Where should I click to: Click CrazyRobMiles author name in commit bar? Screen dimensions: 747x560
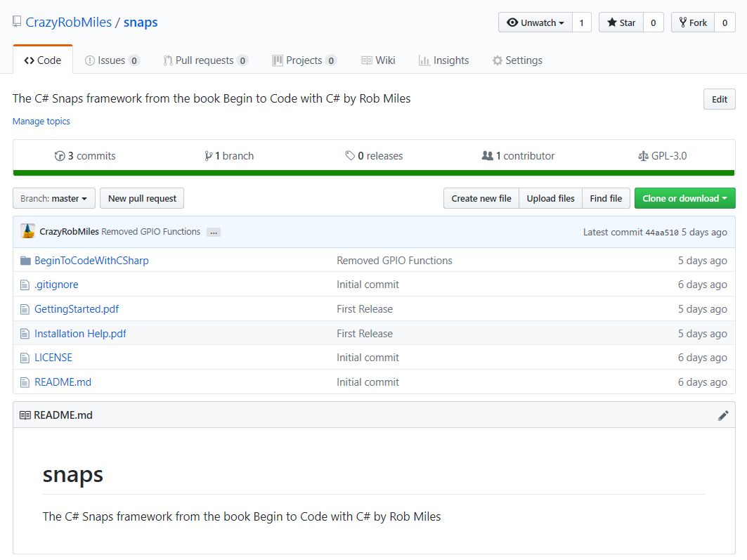pos(69,231)
